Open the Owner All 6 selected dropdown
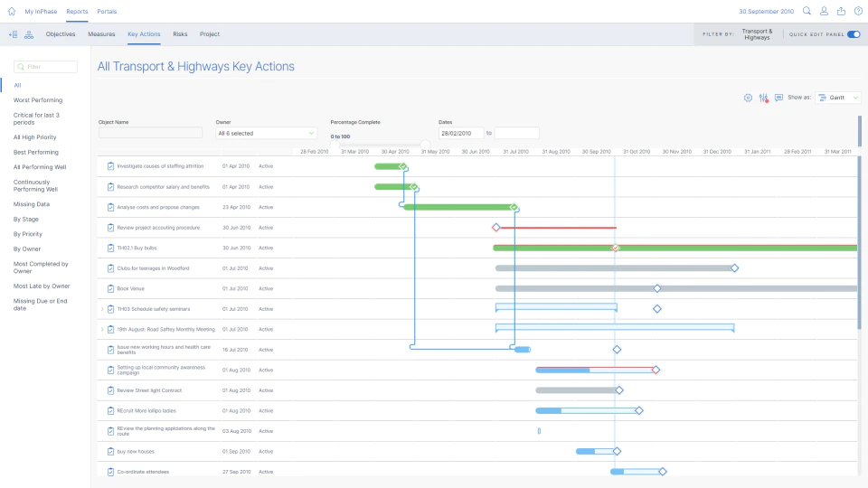Viewport: 868px width, 488px height. point(266,134)
